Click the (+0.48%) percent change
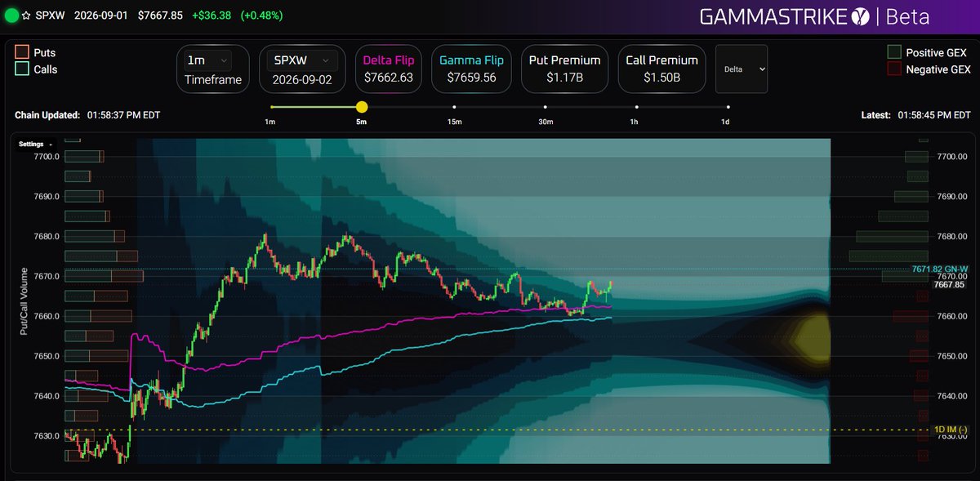 (x=260, y=16)
